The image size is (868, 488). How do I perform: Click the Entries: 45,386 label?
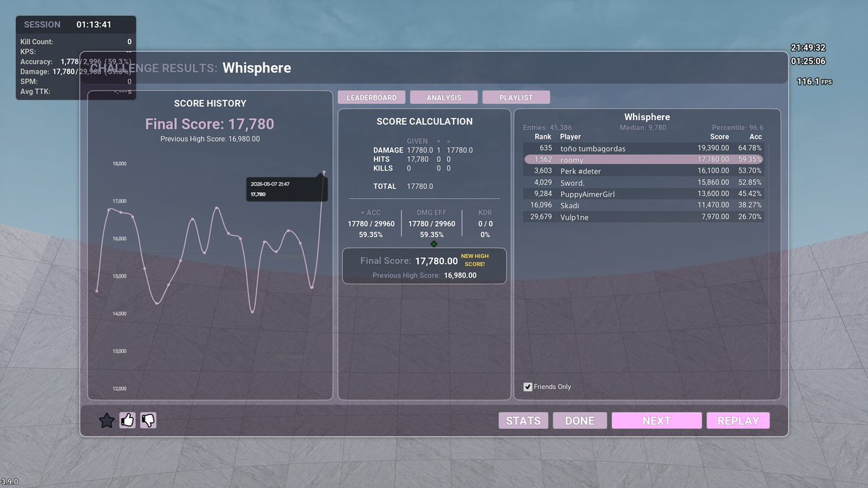(x=547, y=128)
